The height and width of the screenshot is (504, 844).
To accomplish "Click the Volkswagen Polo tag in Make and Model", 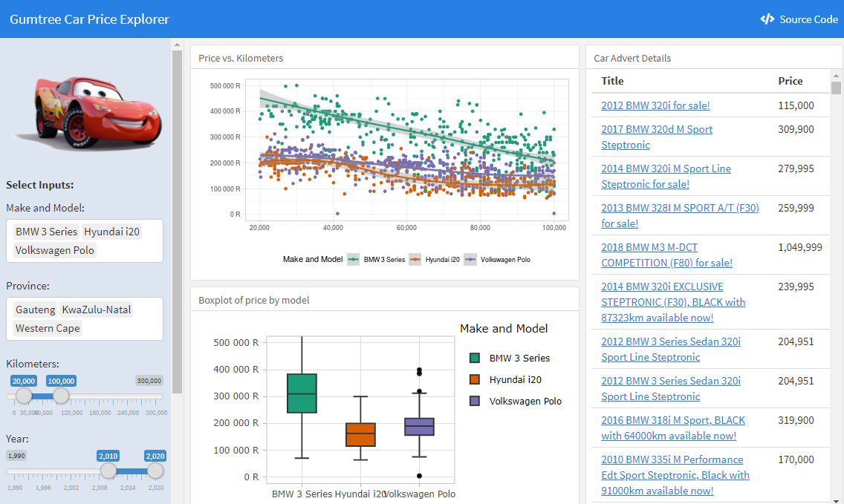I will pyautogui.click(x=54, y=250).
